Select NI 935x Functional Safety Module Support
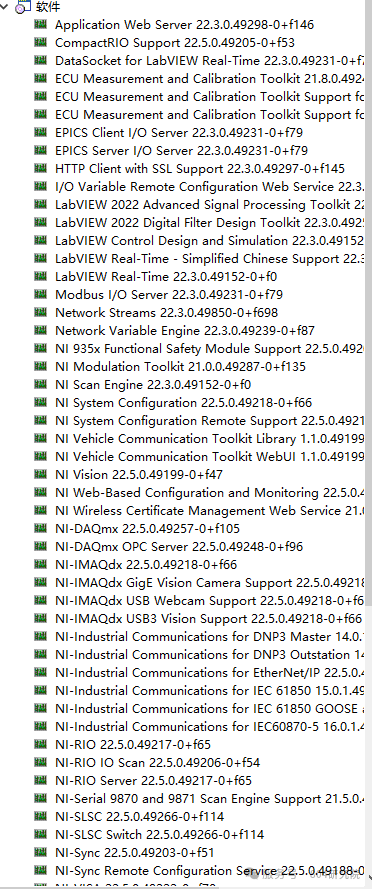 click(x=210, y=348)
